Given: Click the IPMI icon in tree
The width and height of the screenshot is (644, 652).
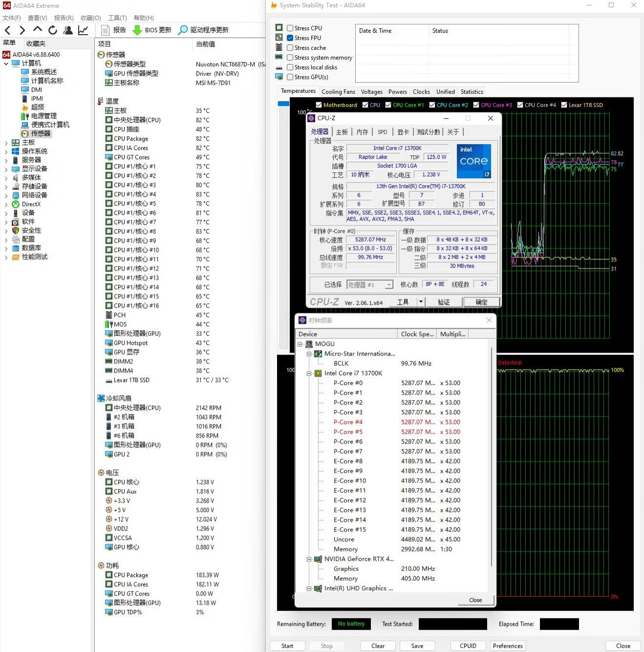Looking at the screenshot, I should [x=25, y=98].
